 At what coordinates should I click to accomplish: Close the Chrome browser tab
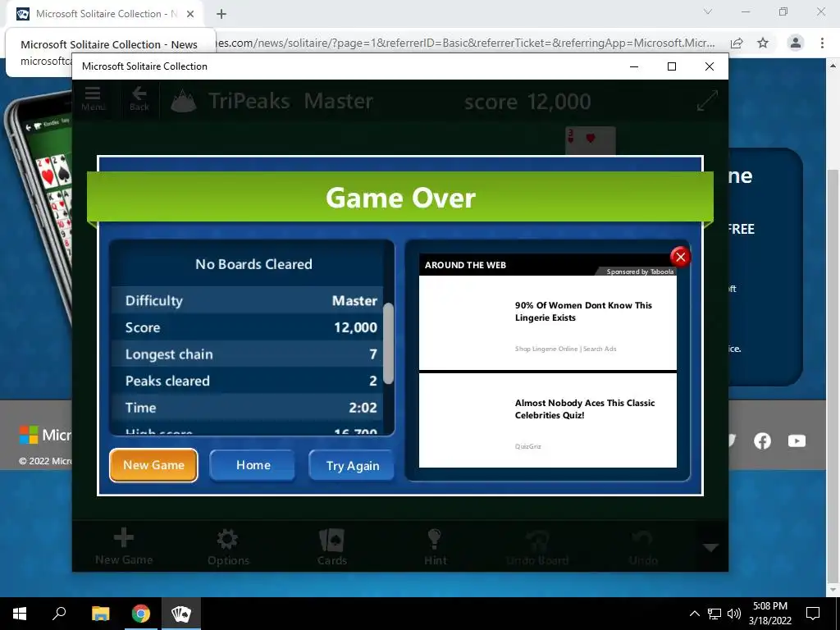190,14
